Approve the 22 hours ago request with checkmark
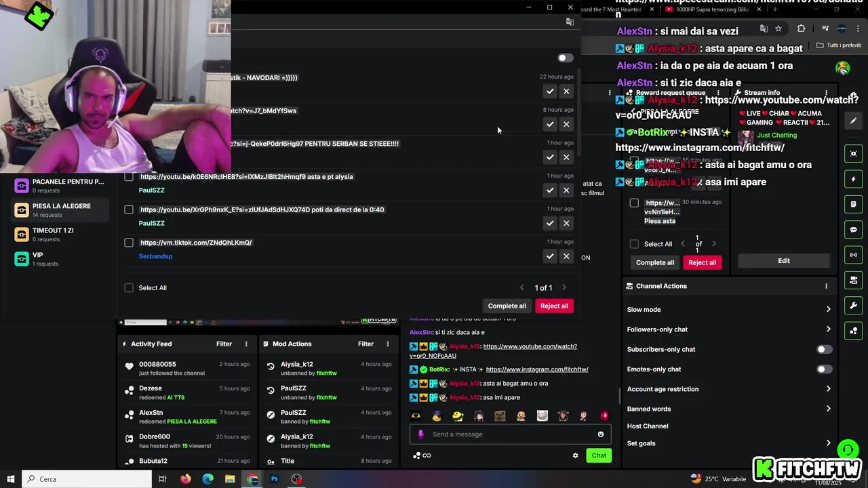 coord(550,91)
